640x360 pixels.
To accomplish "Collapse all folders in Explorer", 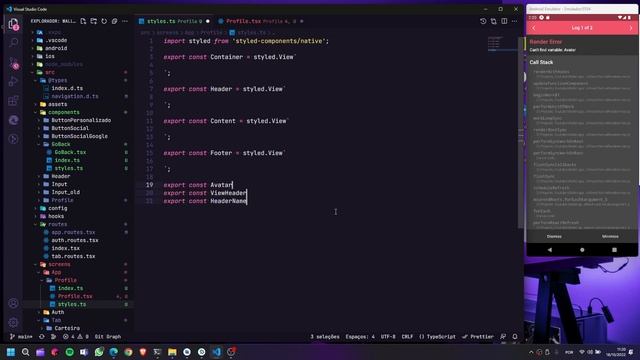I will [x=115, y=21].
